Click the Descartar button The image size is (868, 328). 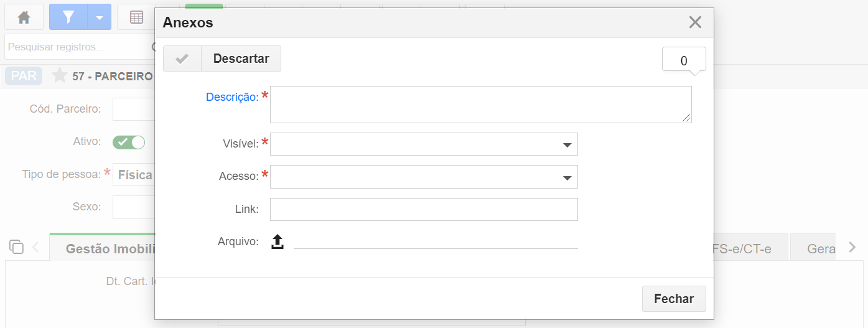coord(241,59)
